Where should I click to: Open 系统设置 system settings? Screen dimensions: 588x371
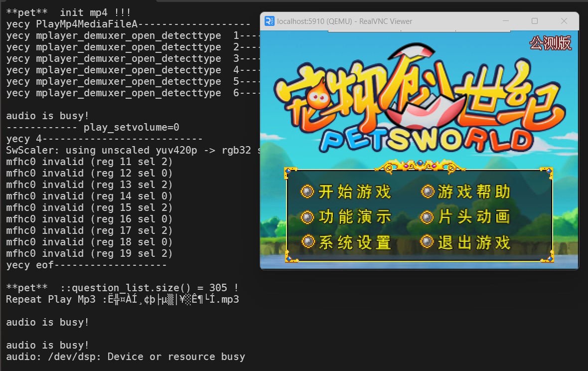pos(354,242)
